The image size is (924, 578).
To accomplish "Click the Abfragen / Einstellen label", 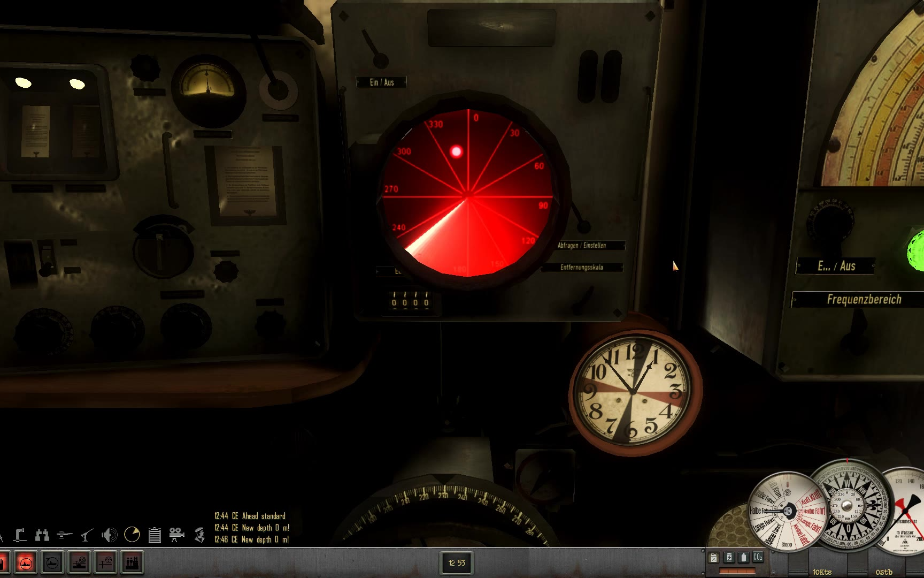I will coord(582,245).
